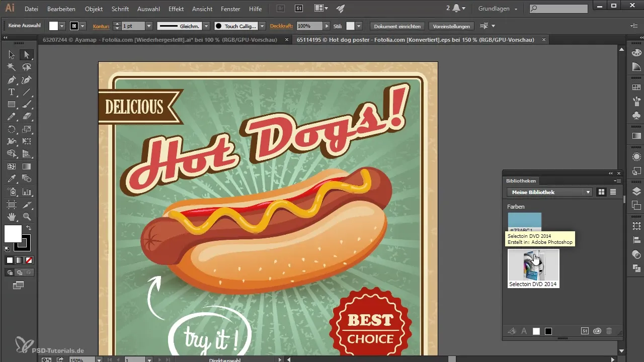Set paint mode to Gradient

coord(19,260)
